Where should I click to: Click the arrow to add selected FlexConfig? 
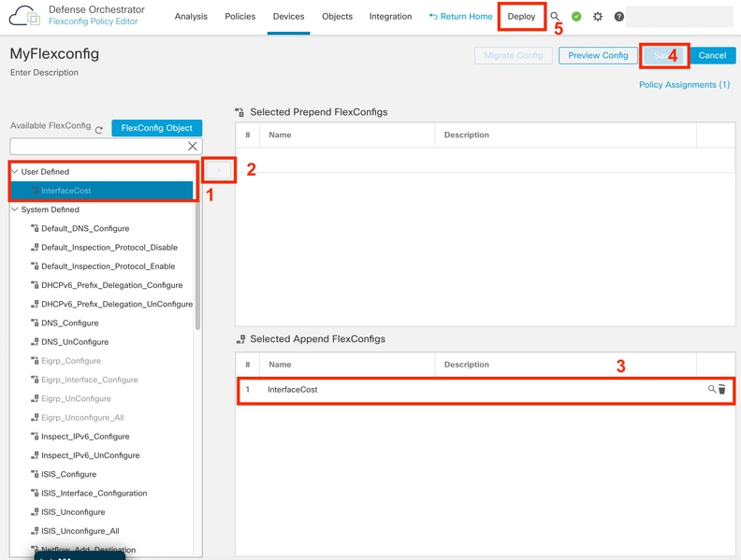tap(218, 170)
